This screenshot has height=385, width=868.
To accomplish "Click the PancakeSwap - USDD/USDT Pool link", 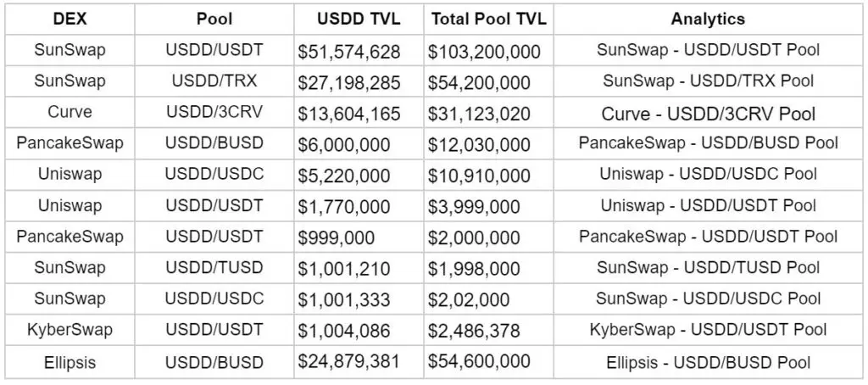I will click(708, 237).
